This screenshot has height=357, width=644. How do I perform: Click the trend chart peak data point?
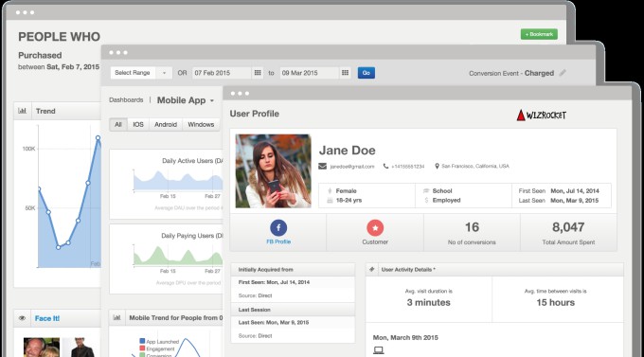(98, 138)
